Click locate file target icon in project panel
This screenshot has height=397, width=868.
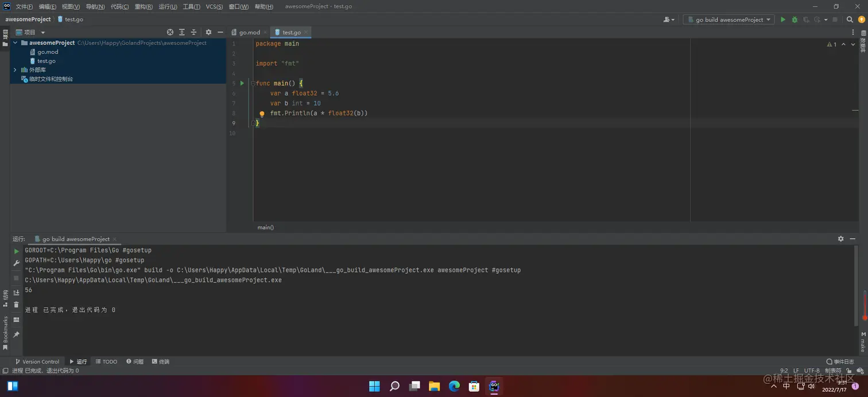coord(170,32)
